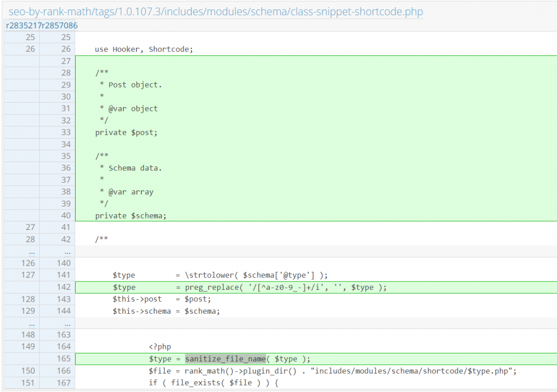Image resolution: width=557 pixels, height=392 pixels.
Task: Click line number 25 in old revision column
Action: (31, 37)
